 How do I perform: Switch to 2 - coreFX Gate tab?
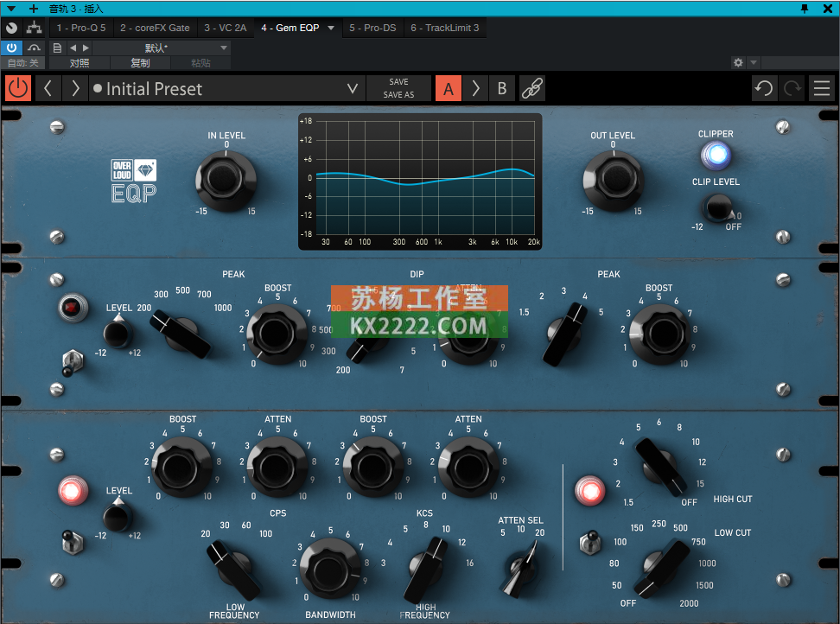click(x=155, y=28)
